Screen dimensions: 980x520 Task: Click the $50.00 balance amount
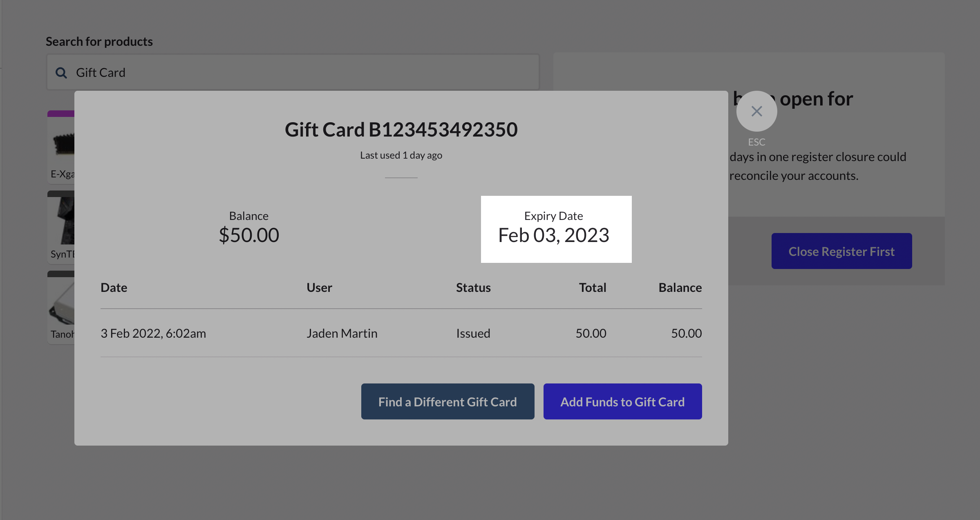pos(249,235)
